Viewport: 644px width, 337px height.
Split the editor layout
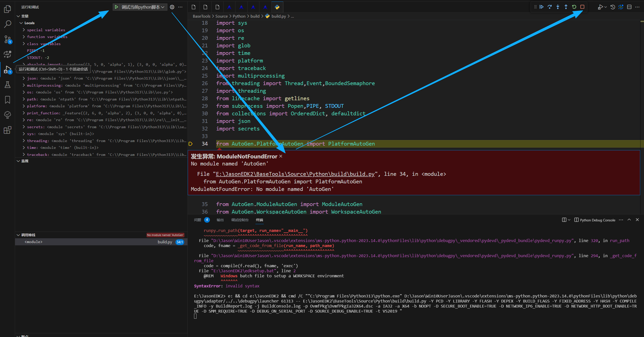click(x=629, y=7)
